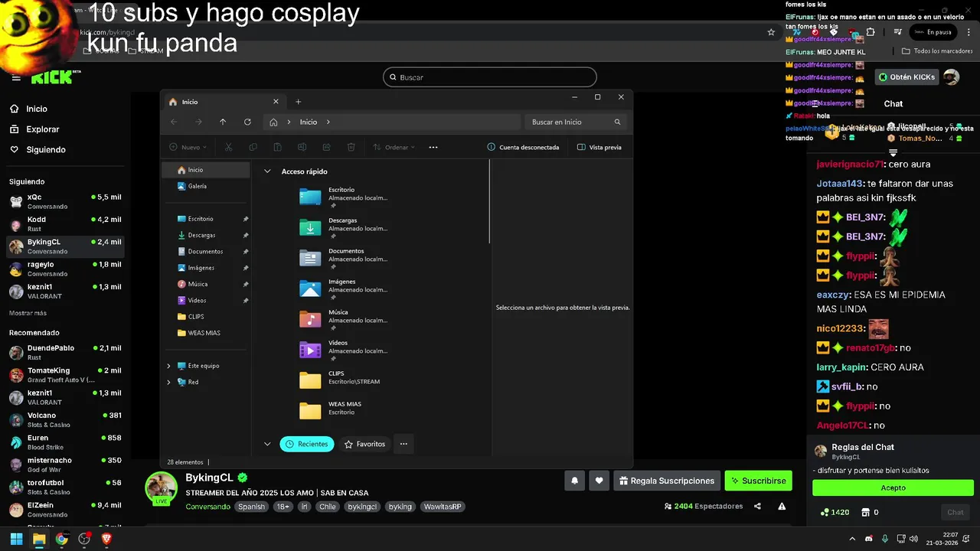Open File Explorer from the taskbar

point(39,539)
